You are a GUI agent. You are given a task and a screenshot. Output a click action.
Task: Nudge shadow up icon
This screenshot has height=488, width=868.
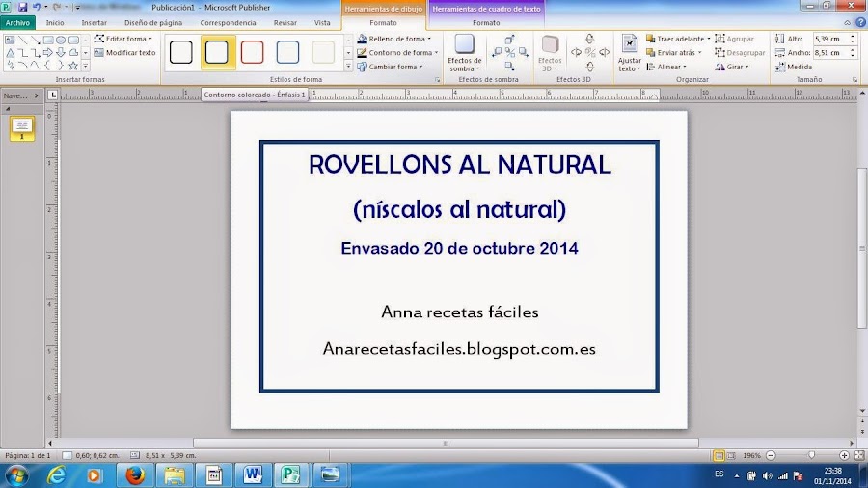[510, 40]
